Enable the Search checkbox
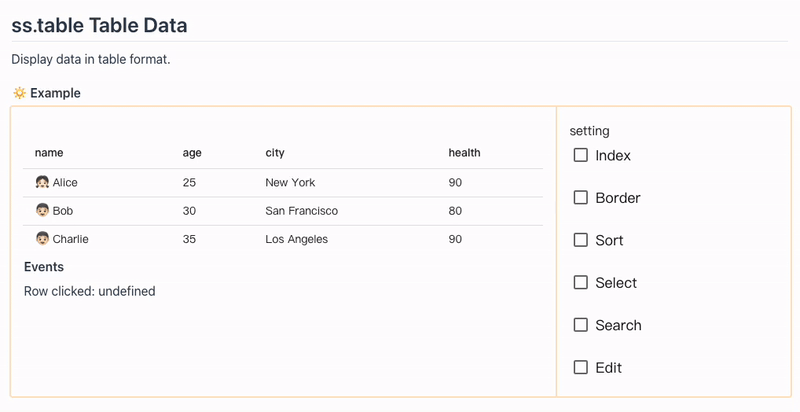Image resolution: width=800 pixels, height=412 pixels. tap(581, 325)
